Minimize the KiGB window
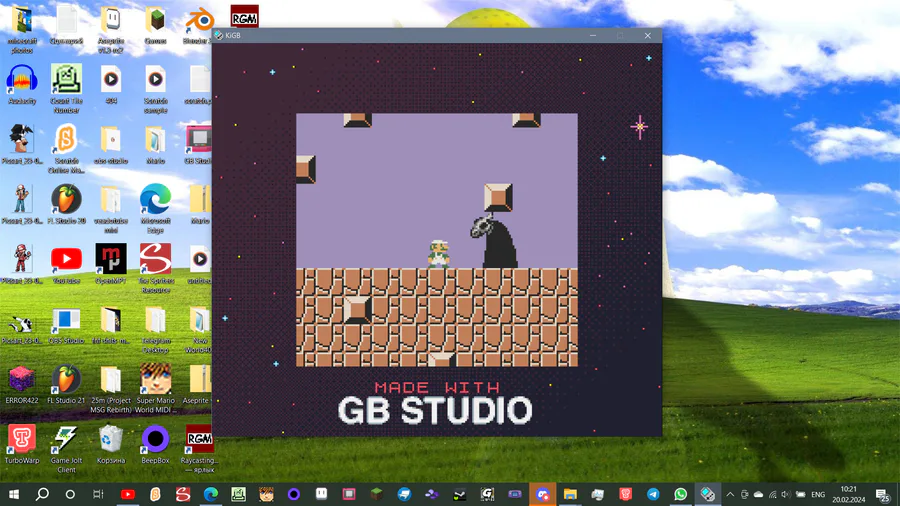The image size is (900, 506). (593, 36)
